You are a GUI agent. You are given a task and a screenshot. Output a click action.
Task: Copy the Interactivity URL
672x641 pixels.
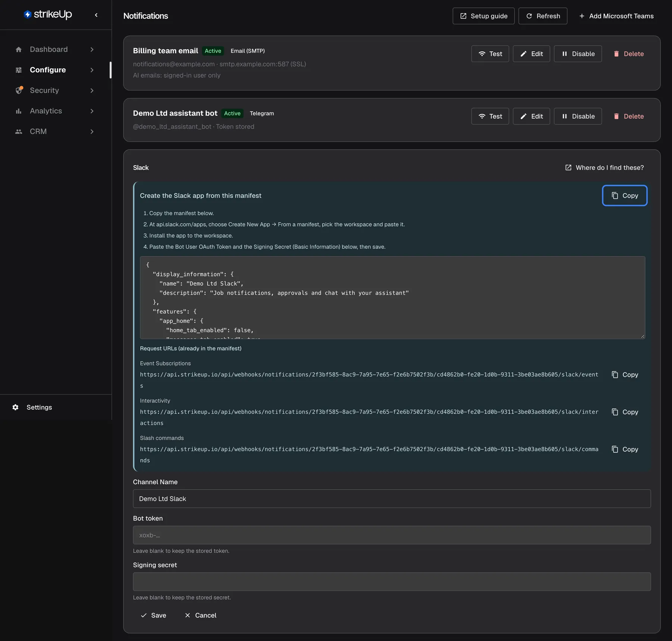(625, 412)
